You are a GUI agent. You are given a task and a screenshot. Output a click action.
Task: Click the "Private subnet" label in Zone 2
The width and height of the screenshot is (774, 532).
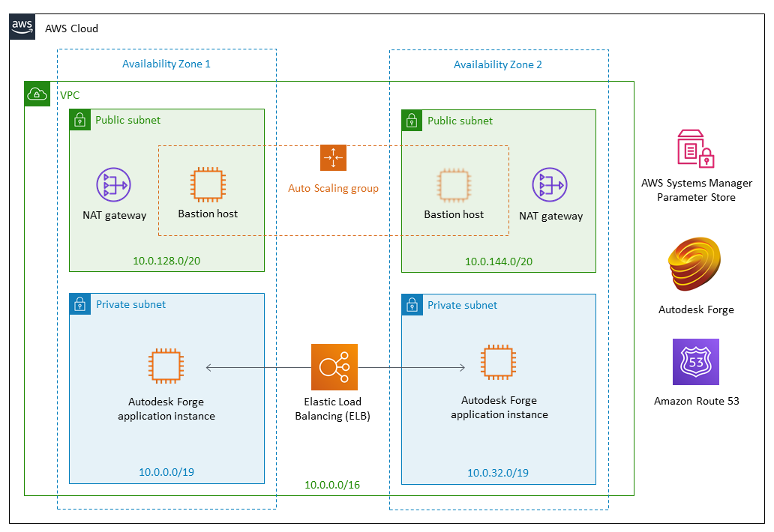tap(463, 305)
